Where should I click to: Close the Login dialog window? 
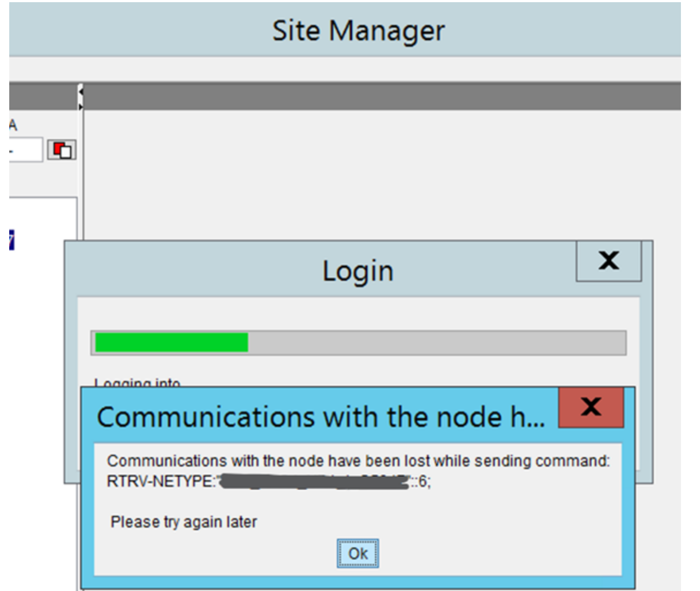609,261
